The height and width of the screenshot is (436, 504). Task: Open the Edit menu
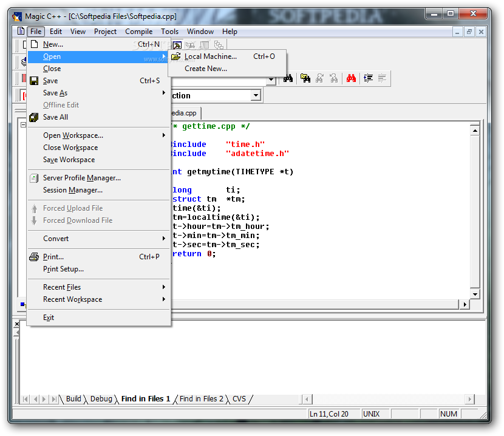(x=56, y=32)
